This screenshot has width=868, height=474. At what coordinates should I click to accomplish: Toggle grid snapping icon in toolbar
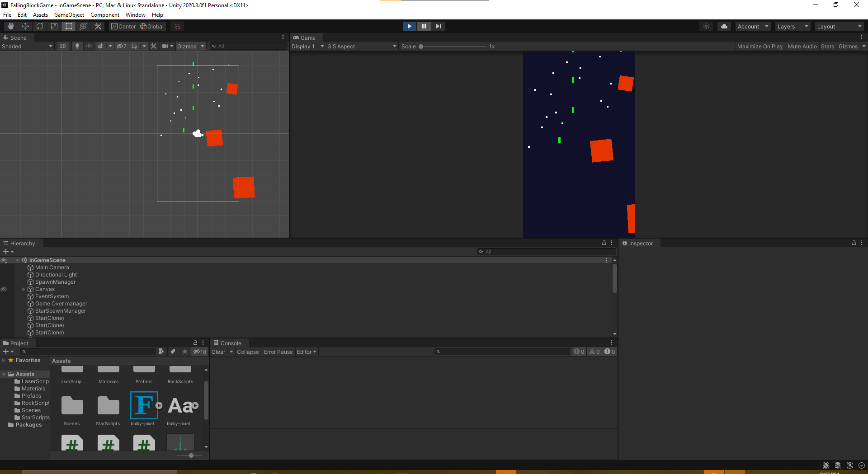point(177,26)
